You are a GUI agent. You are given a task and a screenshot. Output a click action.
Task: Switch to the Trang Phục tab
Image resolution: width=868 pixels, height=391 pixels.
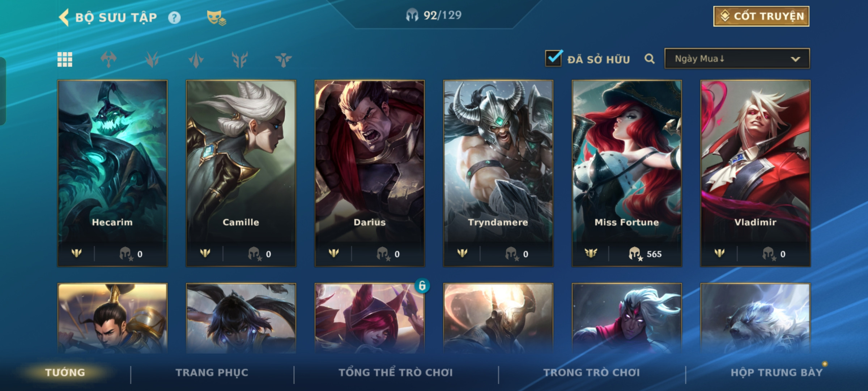click(x=212, y=373)
